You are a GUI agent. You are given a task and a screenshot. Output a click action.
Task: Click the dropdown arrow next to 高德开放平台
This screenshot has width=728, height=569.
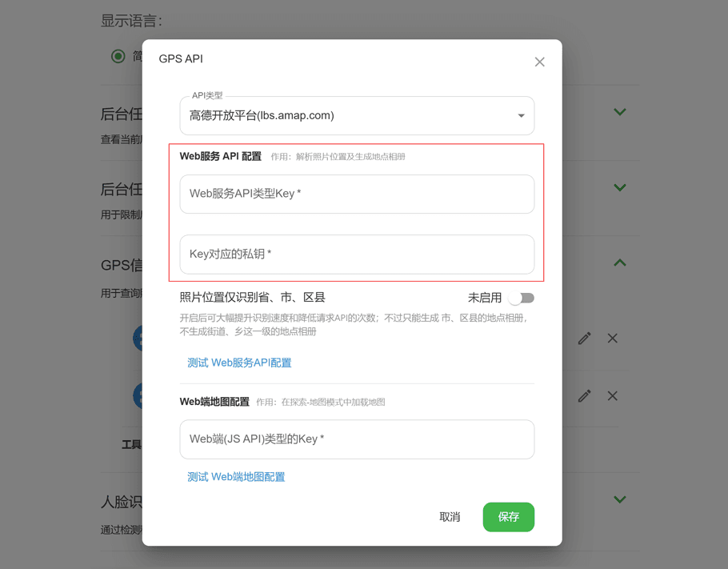[521, 116]
